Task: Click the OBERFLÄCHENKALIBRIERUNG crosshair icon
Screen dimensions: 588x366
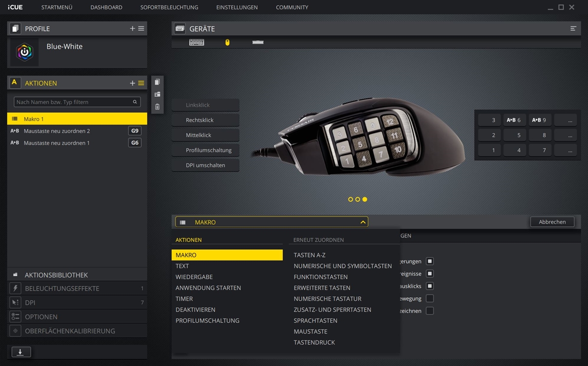Action: (15, 331)
